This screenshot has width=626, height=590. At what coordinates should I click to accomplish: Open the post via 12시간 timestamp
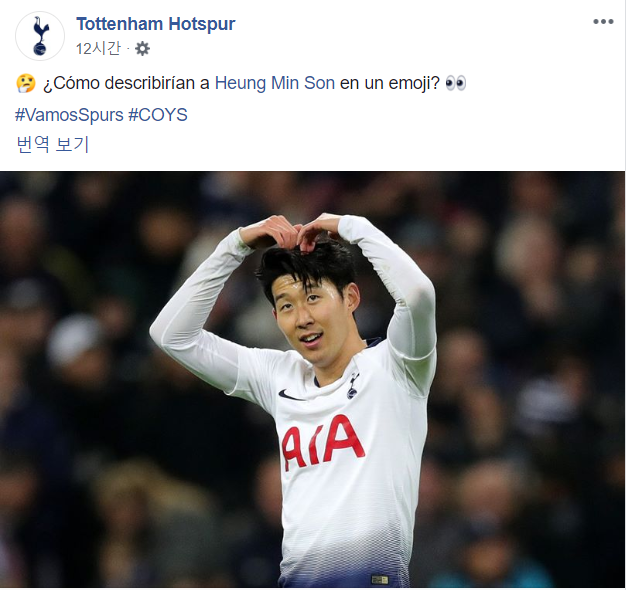click(98, 49)
